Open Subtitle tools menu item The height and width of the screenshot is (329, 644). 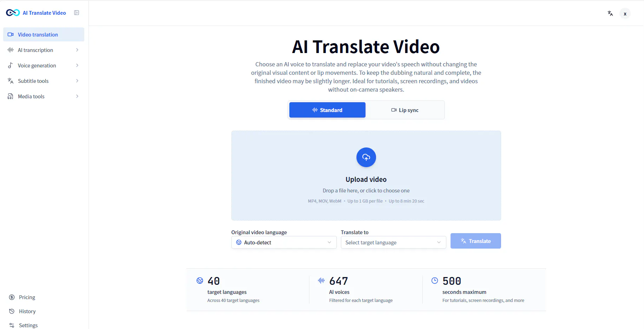tap(44, 81)
